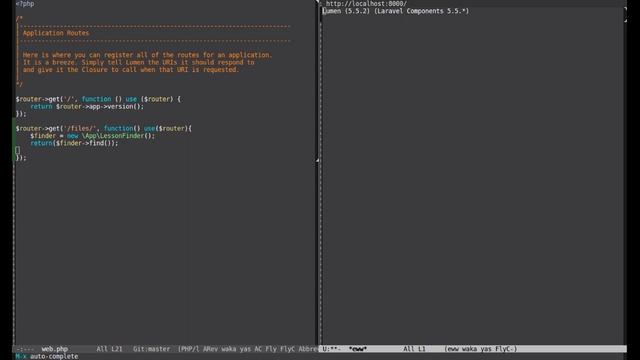The image size is (640, 360).
Task: Click the green git-gutter change marker
Action: [14, 139]
